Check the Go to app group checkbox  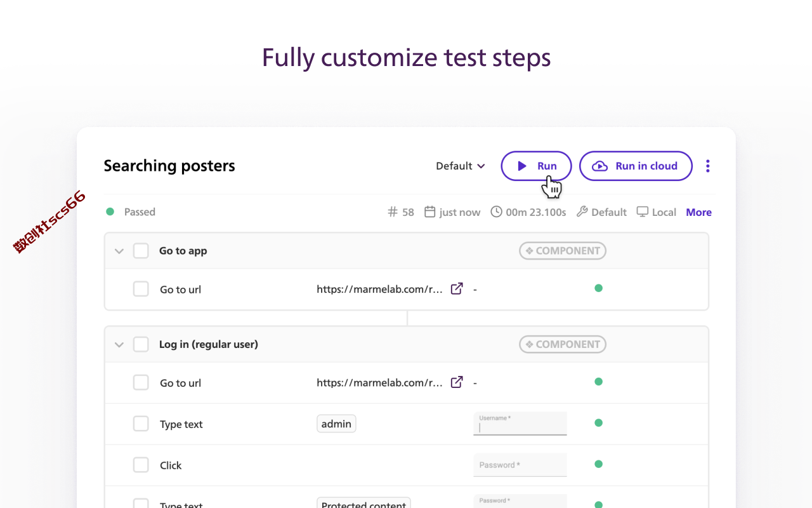click(x=141, y=251)
